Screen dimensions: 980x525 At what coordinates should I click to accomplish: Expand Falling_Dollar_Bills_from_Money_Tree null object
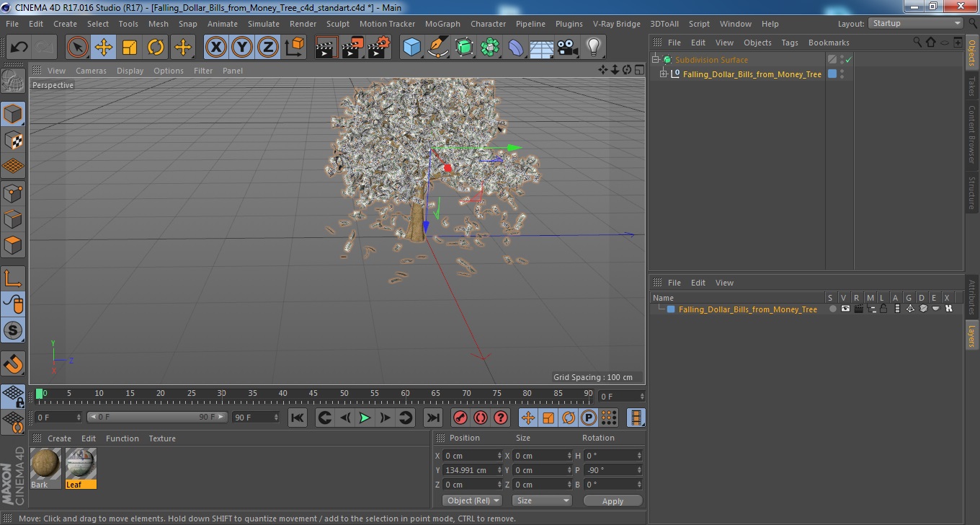664,74
